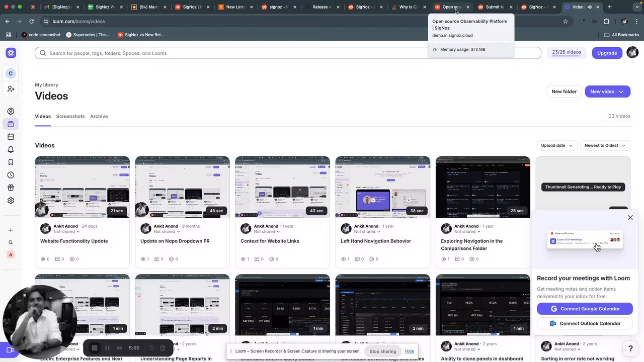Open the notifications bell icon
The image size is (644, 362).
(x=11, y=150)
